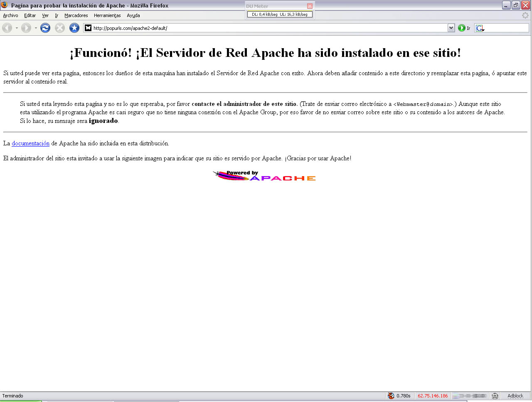Expand the address bar URL dropdown
This screenshot has width=532, height=402.
451,28
